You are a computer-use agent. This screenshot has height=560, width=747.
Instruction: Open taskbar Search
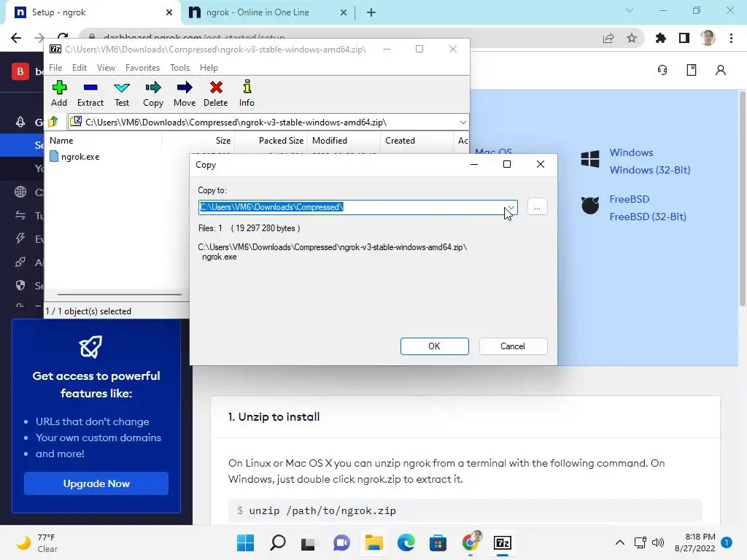[x=278, y=542]
